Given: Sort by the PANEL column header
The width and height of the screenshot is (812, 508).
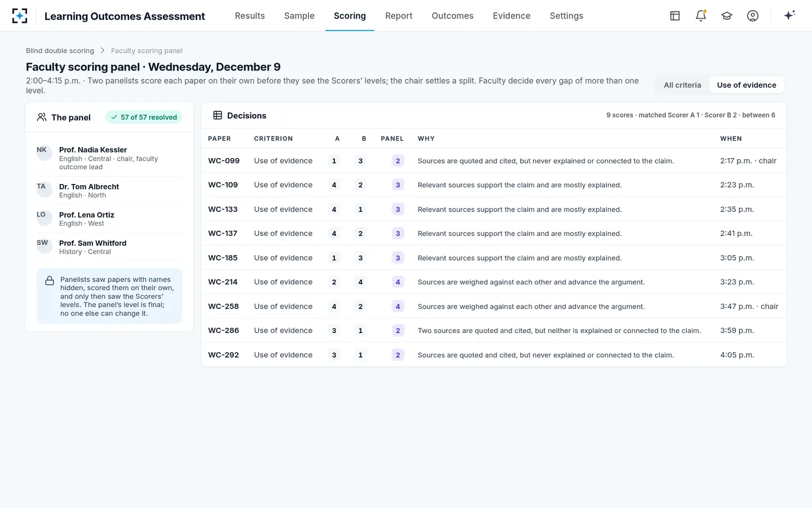Looking at the screenshot, I should coord(392,138).
